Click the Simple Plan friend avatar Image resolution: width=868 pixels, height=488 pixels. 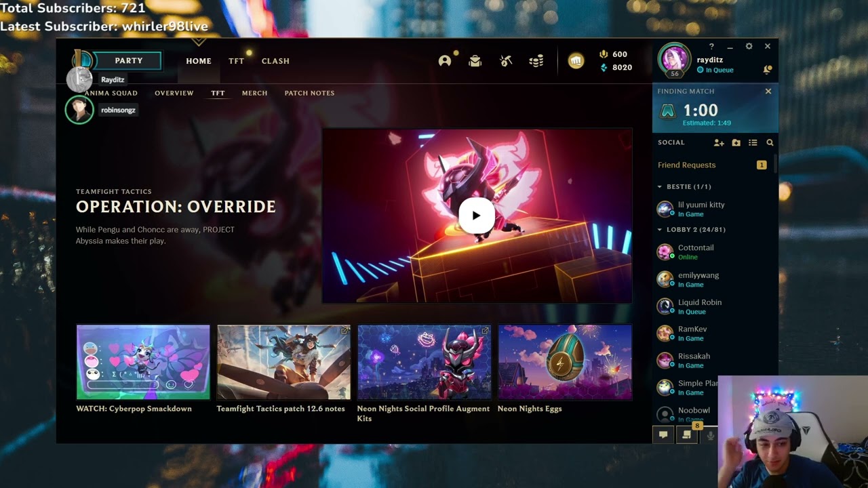[665, 388]
